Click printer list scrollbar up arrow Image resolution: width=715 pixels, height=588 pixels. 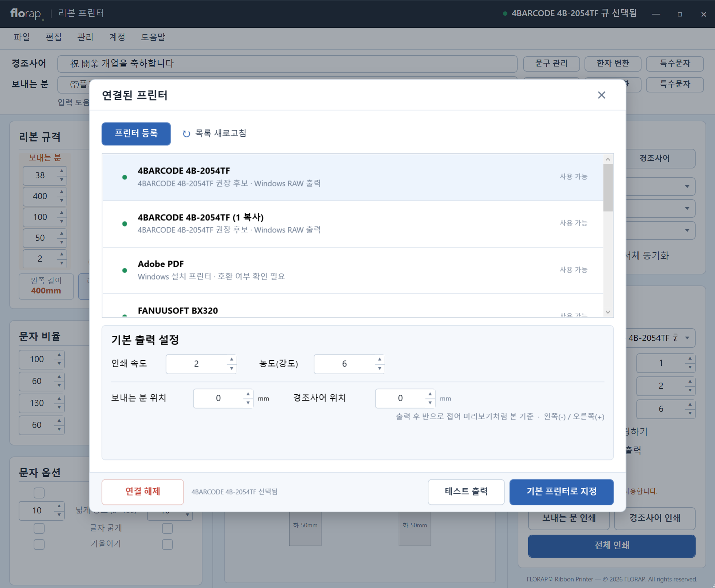(608, 159)
